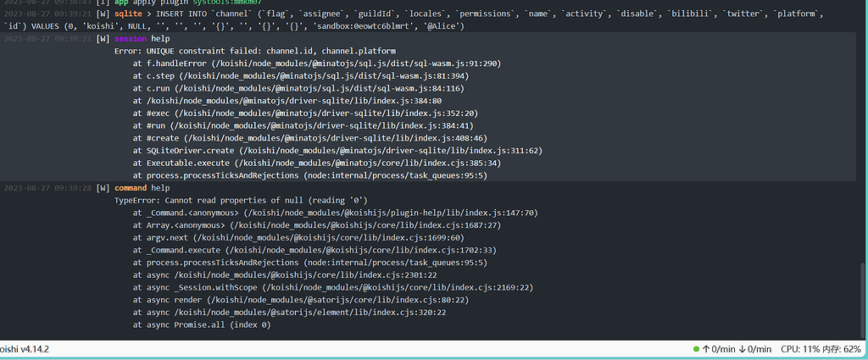Click the log panel scrollbar thumb
The width and height of the screenshot is (868, 360).
click(x=864, y=302)
